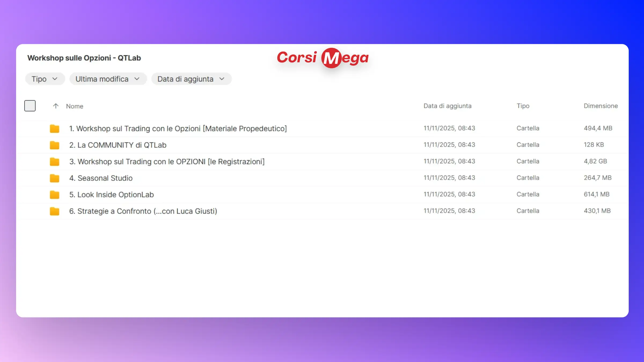Open 6. Strategie a Confronto folder name

coord(143,211)
